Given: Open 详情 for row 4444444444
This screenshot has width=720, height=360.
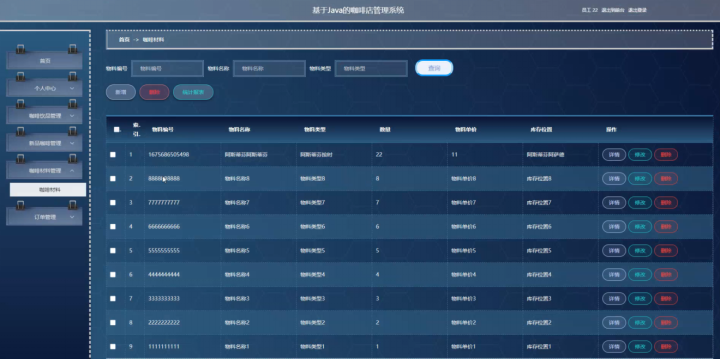Looking at the screenshot, I should tap(614, 275).
